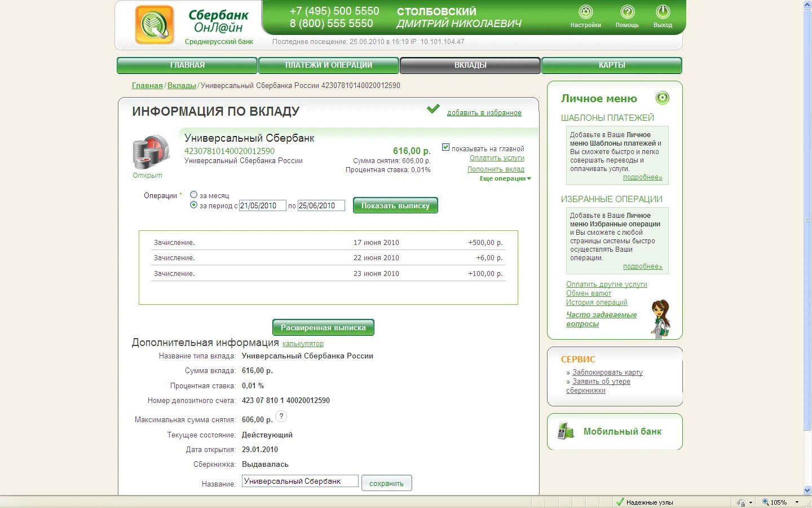Image resolution: width=812 pixels, height=508 pixels.
Task: Click Вклады breadcrumb link
Action: point(182,86)
